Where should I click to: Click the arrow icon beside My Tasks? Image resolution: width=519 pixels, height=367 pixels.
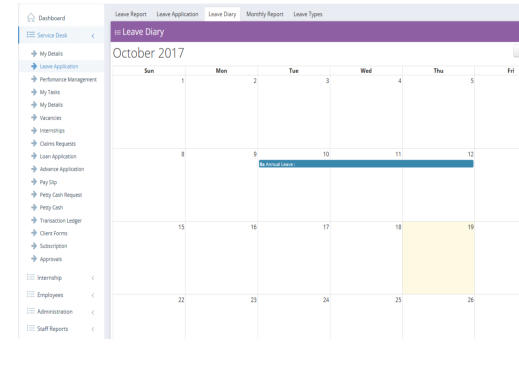pos(34,92)
